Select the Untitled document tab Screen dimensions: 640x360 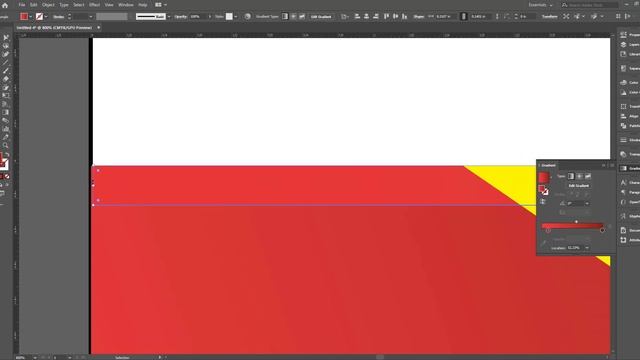55,28
